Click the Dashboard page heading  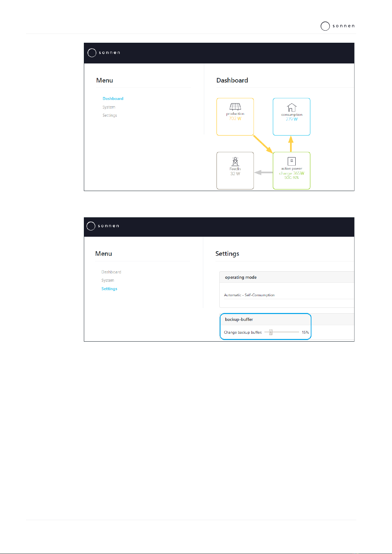[232, 80]
